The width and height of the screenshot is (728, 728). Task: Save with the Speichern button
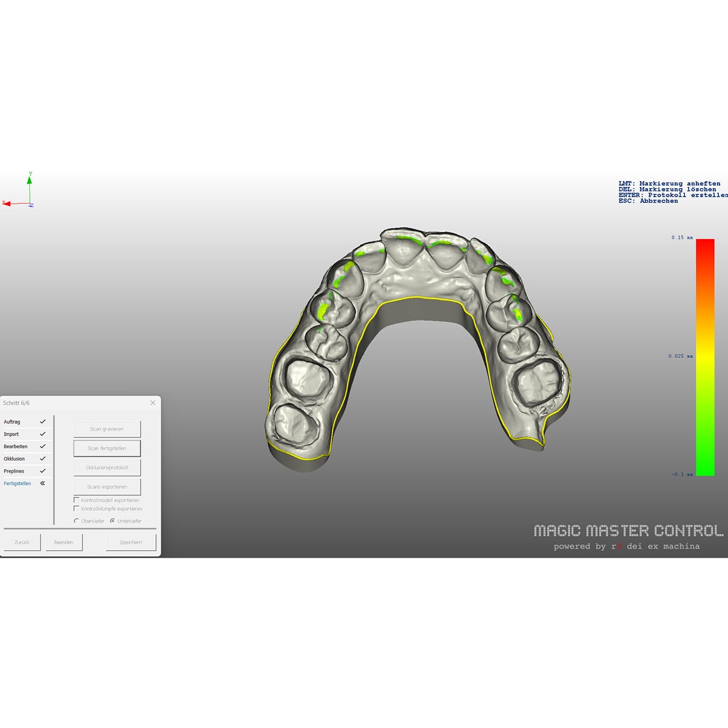[x=131, y=542]
